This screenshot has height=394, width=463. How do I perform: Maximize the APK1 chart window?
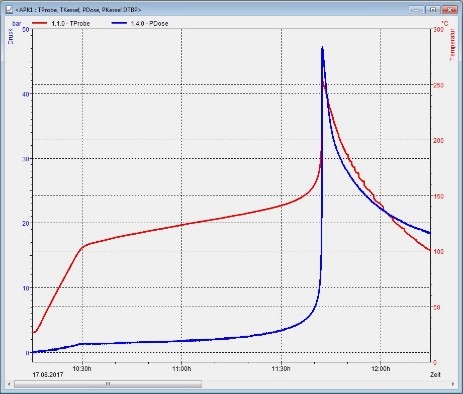[432, 10]
